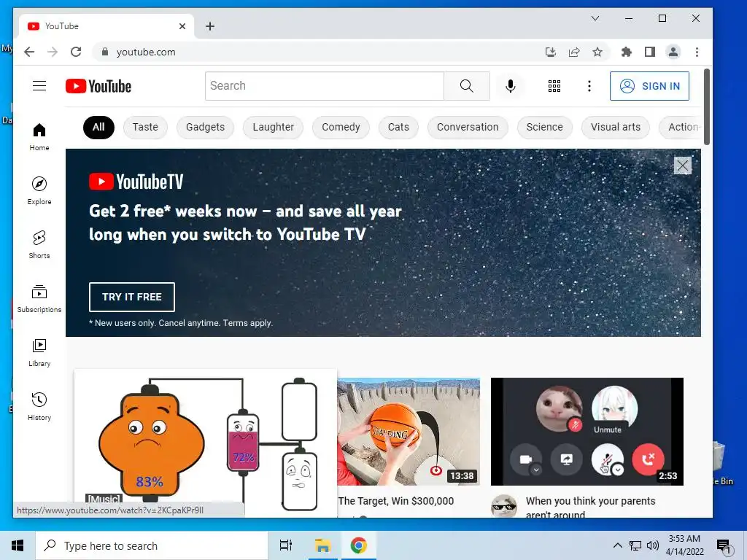Select the Laughter filter chip
Viewport: 747px width, 560px height.
tap(273, 127)
